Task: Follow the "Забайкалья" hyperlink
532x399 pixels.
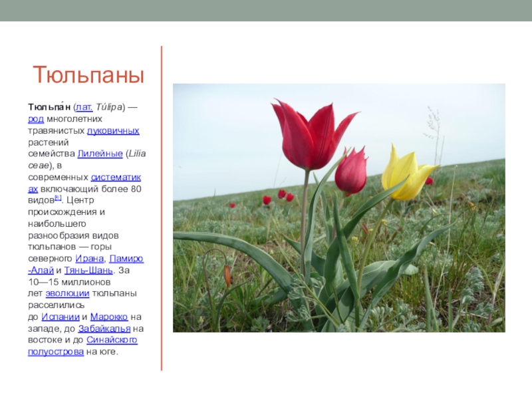Action: pos(104,329)
